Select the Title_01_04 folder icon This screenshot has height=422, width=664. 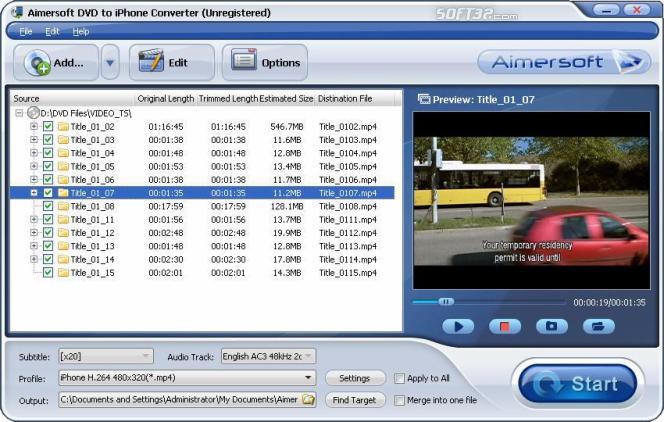coord(63,153)
